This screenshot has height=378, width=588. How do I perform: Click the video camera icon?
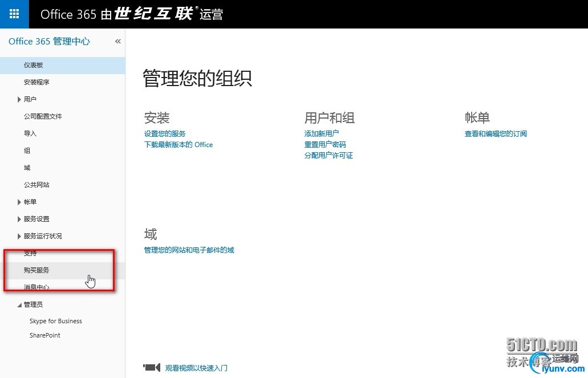pos(152,367)
